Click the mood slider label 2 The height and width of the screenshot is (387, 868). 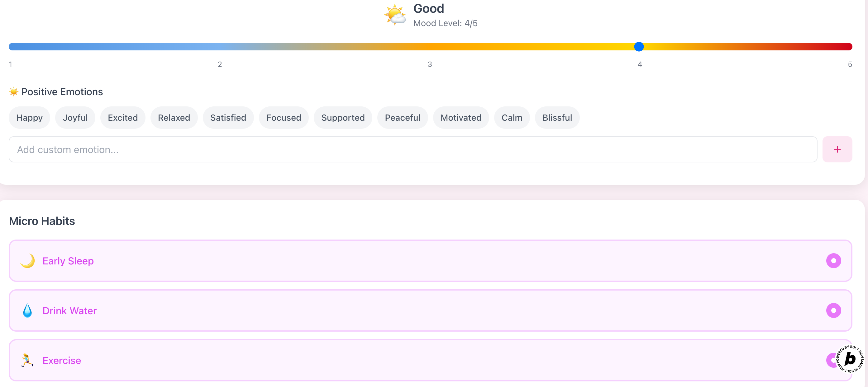pos(220,64)
